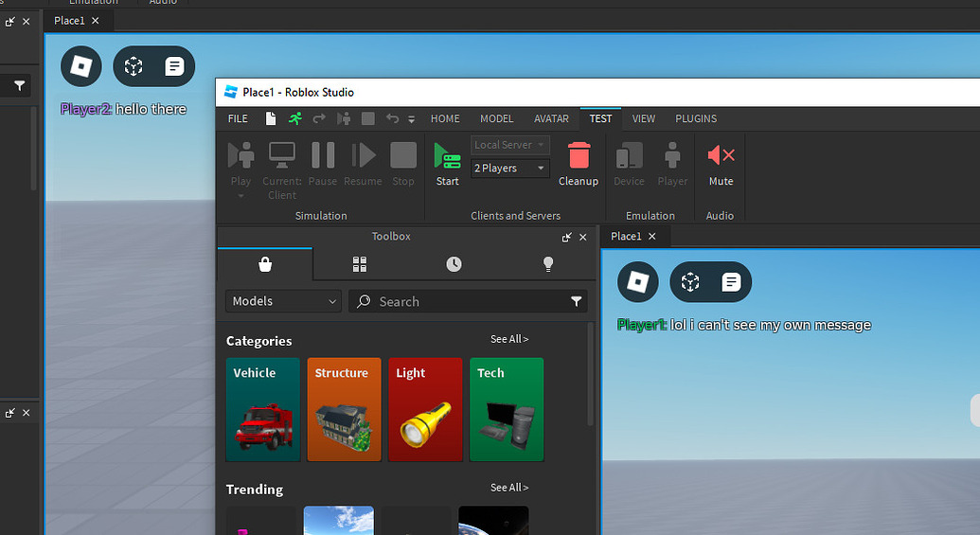Start the local server test

coord(448,164)
